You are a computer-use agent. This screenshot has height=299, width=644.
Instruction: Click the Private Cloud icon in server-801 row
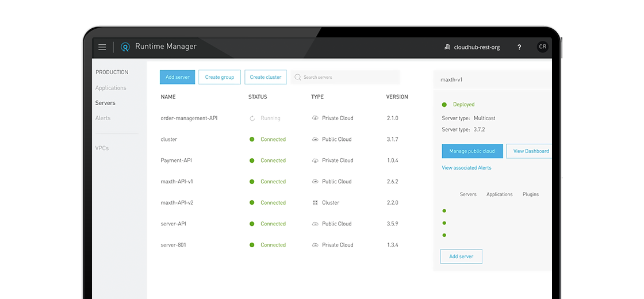click(x=315, y=245)
